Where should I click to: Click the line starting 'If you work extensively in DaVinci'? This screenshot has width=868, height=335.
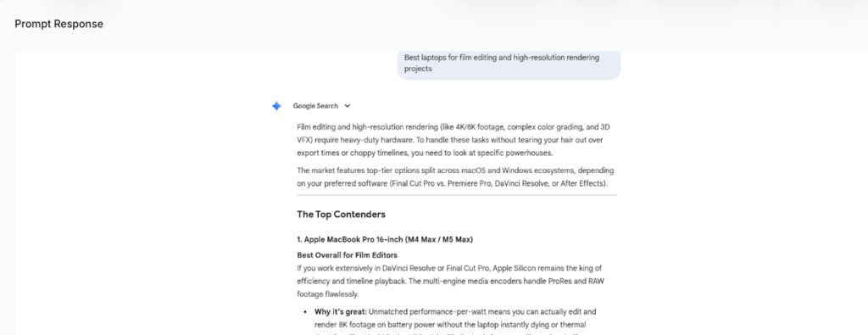[449, 269]
